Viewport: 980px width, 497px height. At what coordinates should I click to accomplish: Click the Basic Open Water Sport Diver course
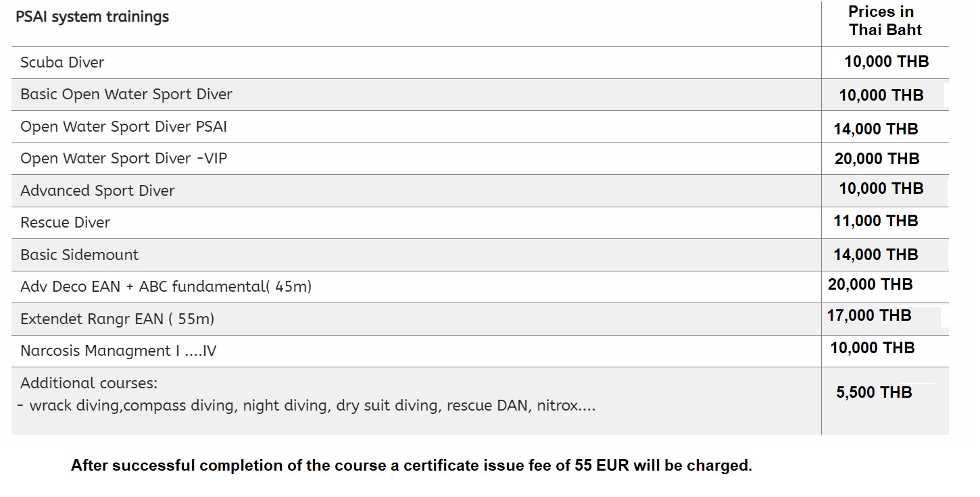[x=126, y=95]
